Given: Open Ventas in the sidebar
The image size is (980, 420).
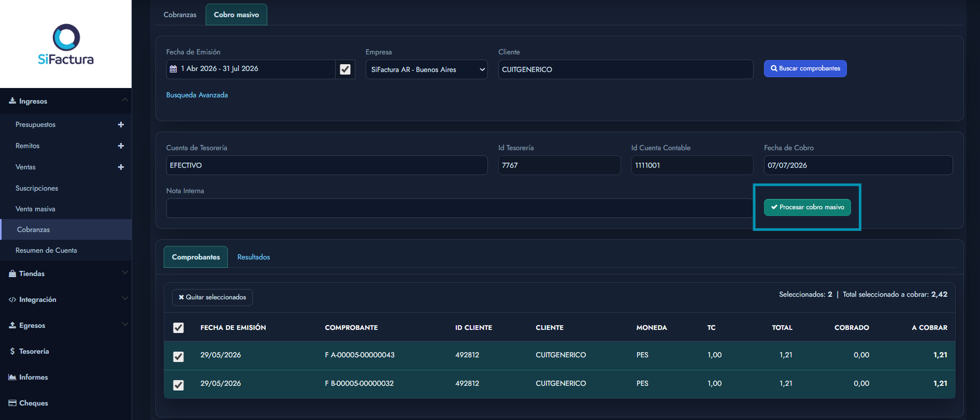Looking at the screenshot, I should pos(25,167).
